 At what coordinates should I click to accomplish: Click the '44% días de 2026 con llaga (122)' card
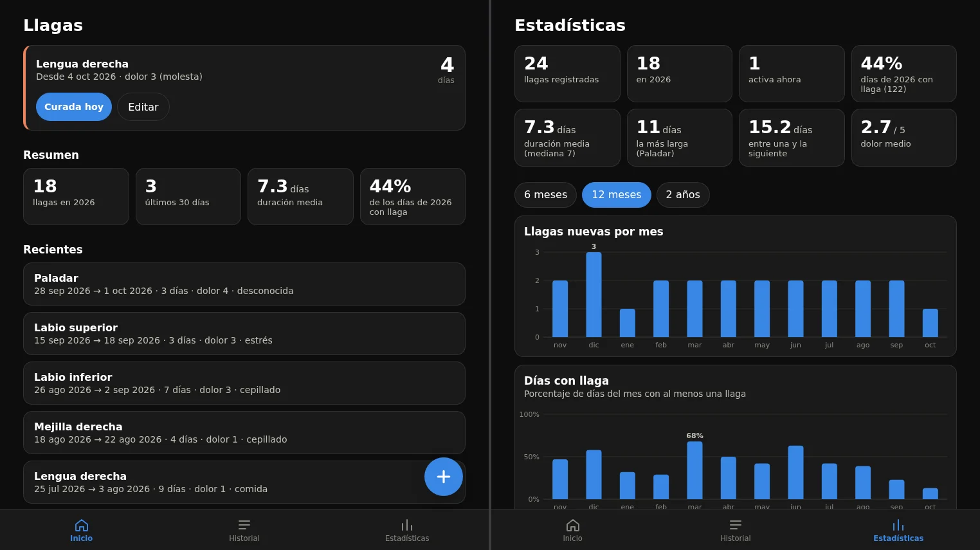coord(904,73)
